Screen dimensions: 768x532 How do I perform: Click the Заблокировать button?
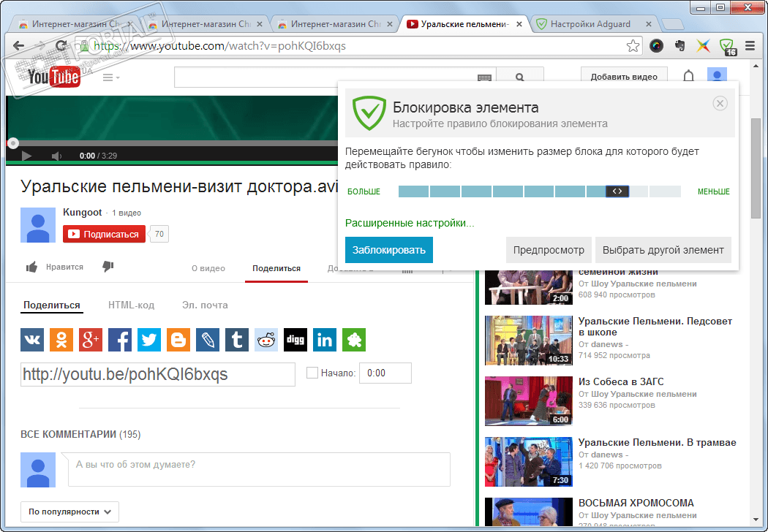tap(389, 250)
